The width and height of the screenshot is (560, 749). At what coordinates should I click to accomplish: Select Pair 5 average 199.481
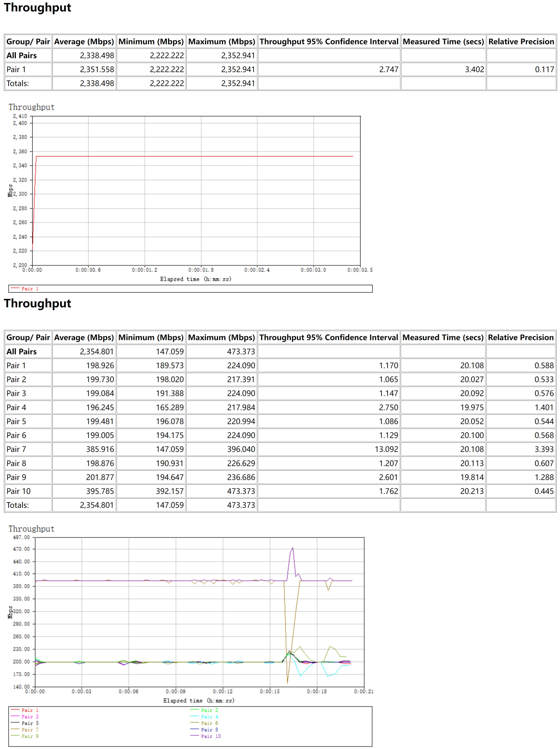click(100, 421)
